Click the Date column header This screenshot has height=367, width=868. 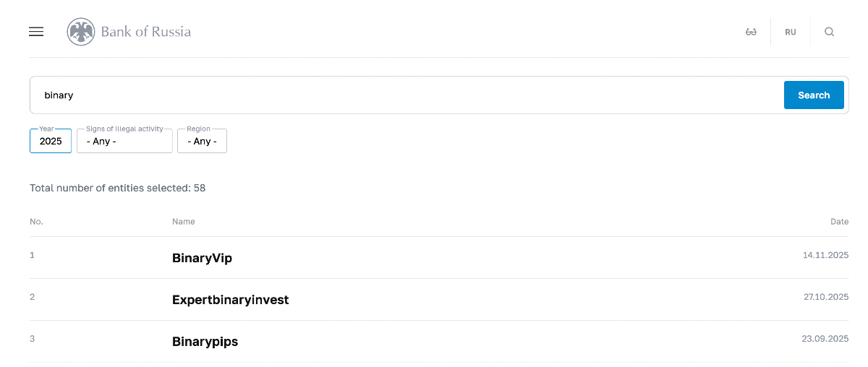[839, 222]
